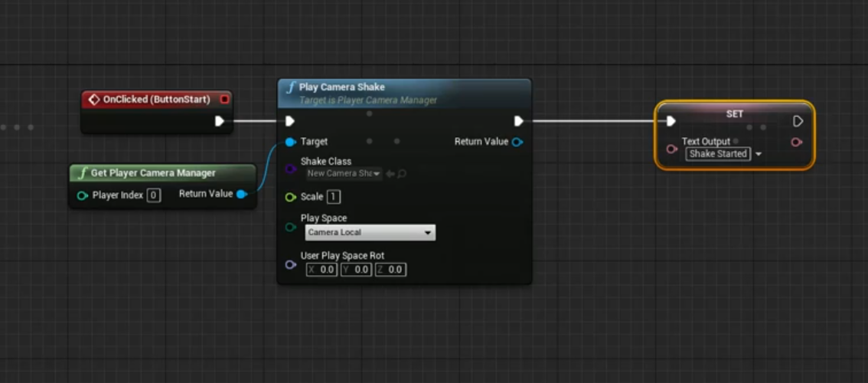The height and width of the screenshot is (383, 868).
Task: Click the Target is Player Camera Manager subtitle
Action: click(x=368, y=100)
